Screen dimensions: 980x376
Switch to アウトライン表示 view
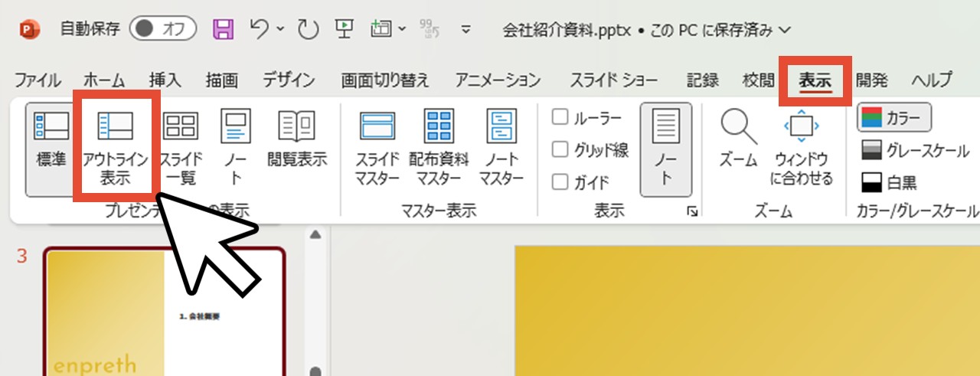(116, 150)
